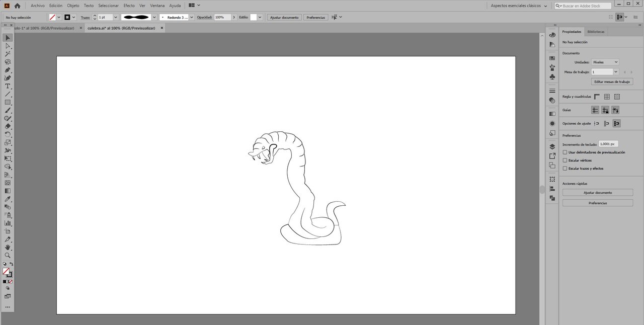The height and width of the screenshot is (325, 644).
Task: Select the Lasso tool
Action: pyautogui.click(x=8, y=62)
